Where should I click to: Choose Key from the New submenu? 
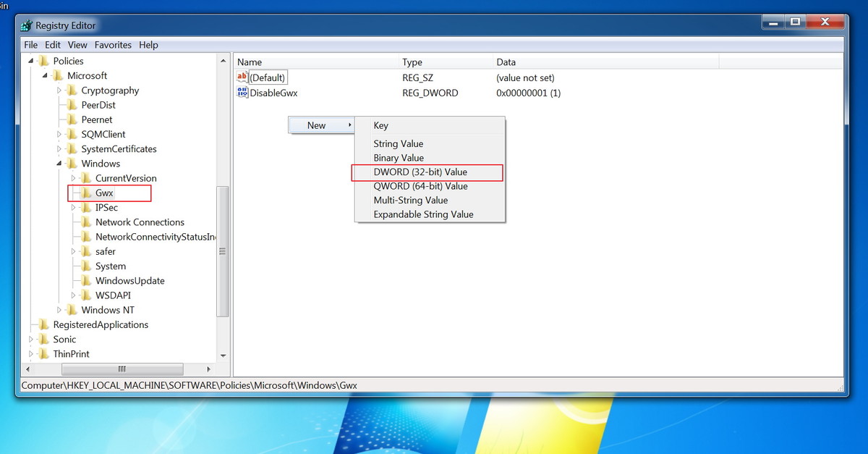click(380, 125)
